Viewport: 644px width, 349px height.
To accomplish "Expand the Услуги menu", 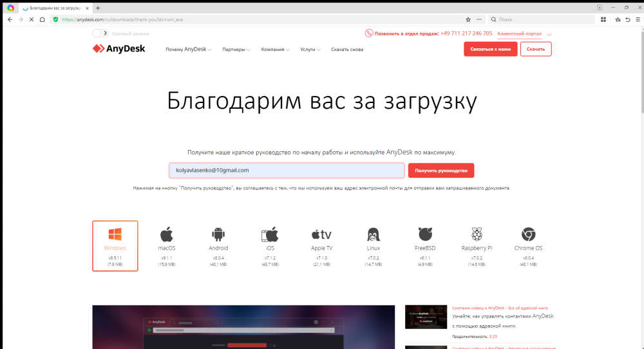I will click(310, 50).
